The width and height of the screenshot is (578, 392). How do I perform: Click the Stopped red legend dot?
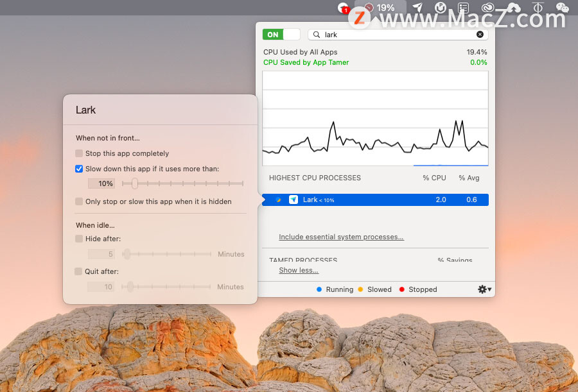tap(402, 289)
